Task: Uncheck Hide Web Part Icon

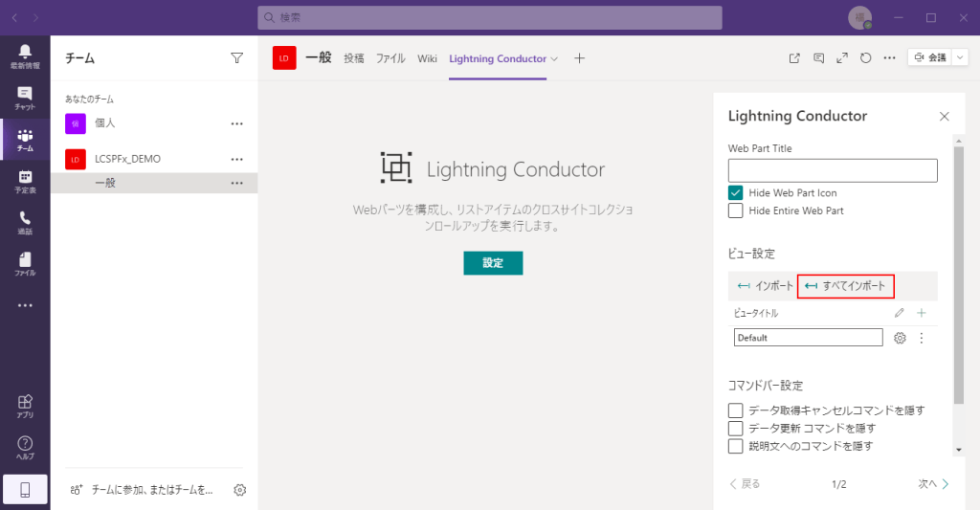Action: click(736, 192)
